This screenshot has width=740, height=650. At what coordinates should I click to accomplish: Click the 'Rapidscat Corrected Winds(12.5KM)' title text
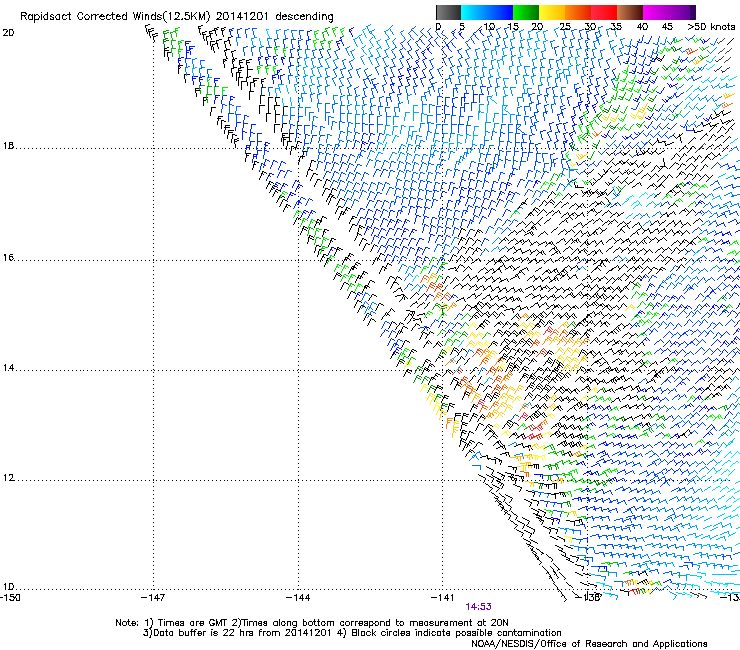click(x=115, y=17)
